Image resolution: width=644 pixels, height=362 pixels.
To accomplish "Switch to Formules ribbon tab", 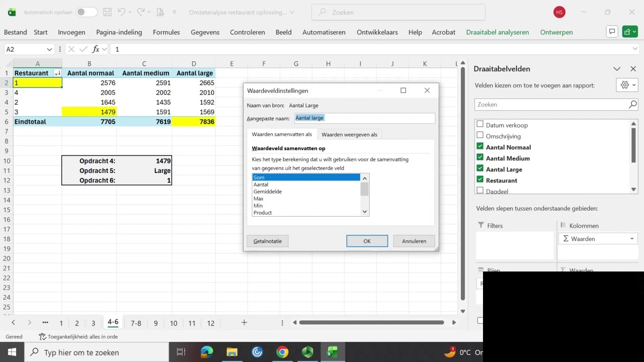I will click(166, 32).
